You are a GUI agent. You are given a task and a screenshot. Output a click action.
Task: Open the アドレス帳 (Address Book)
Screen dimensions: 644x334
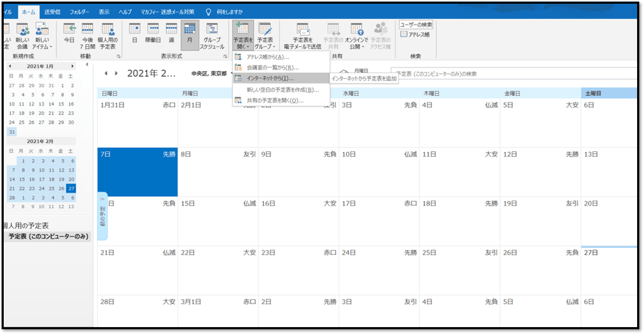pos(415,34)
